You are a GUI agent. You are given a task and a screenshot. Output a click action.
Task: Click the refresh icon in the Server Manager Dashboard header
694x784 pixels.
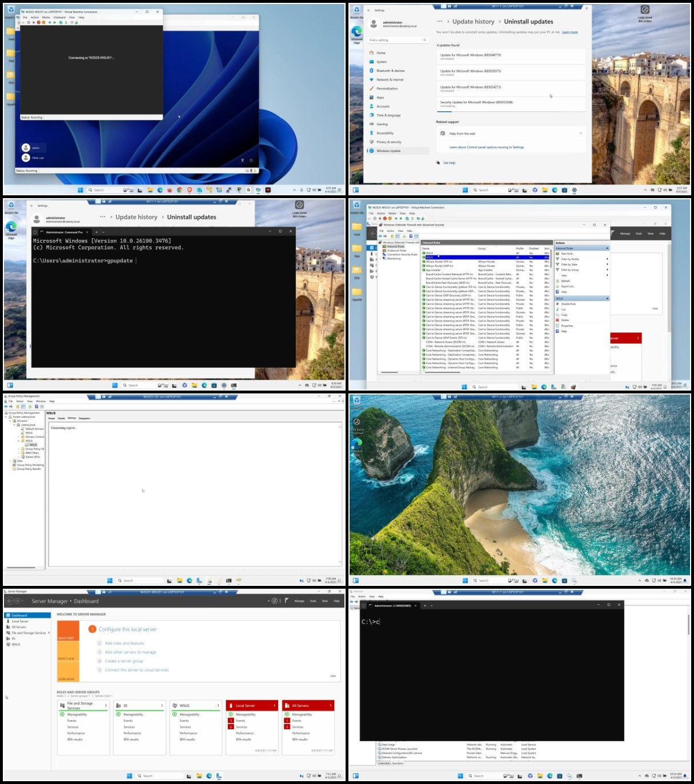pos(275,601)
